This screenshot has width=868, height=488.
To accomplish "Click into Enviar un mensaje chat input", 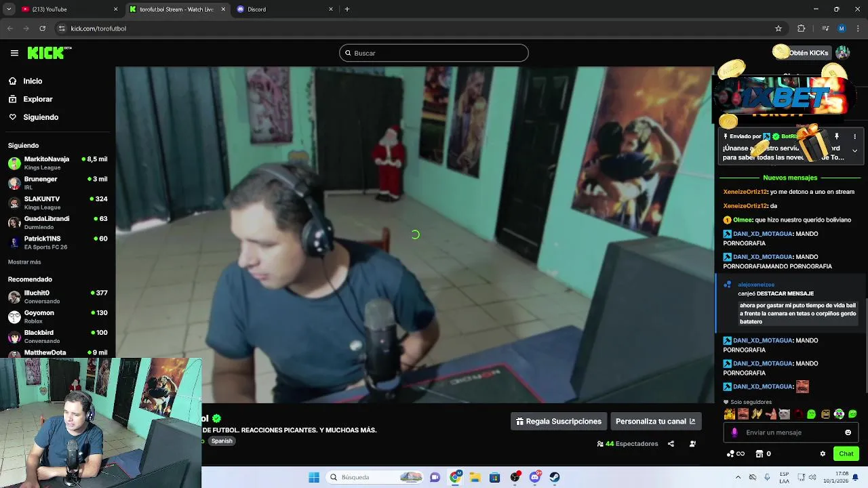I will click(791, 432).
